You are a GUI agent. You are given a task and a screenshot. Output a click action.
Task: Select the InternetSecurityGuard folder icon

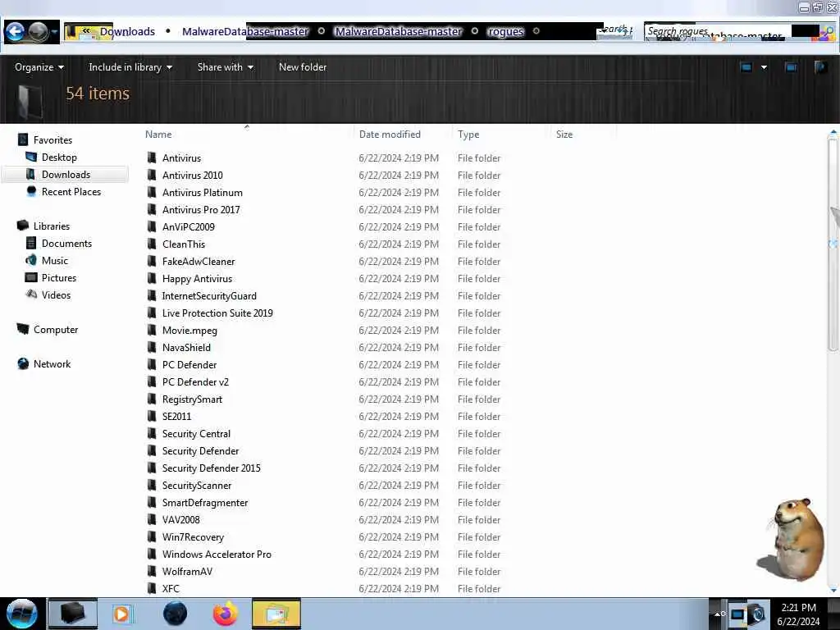152,295
